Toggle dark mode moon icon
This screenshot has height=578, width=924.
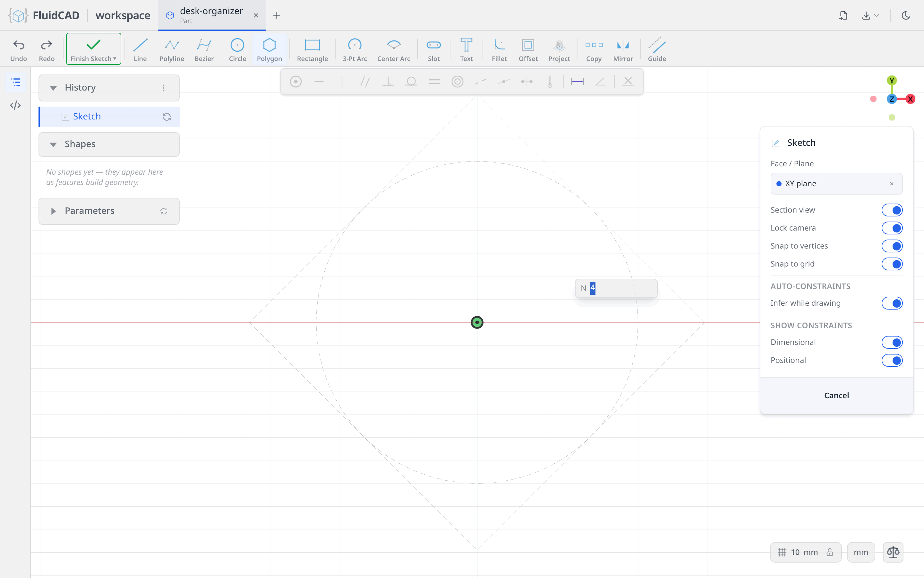point(906,15)
